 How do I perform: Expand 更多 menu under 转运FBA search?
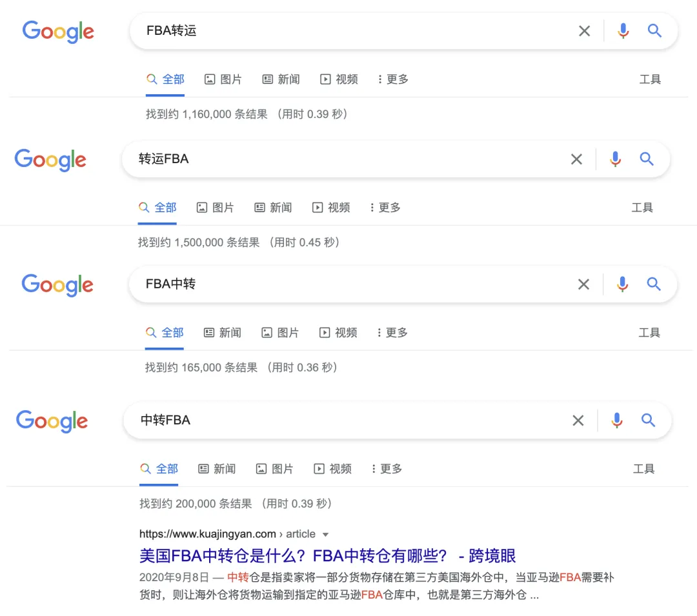pos(385,208)
